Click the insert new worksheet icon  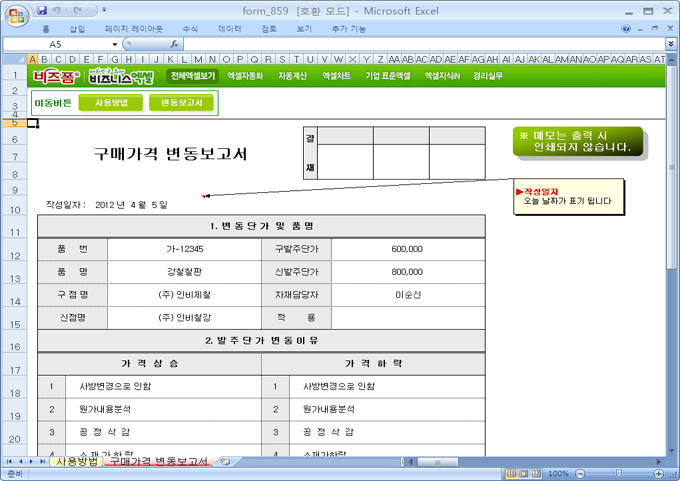(x=226, y=462)
